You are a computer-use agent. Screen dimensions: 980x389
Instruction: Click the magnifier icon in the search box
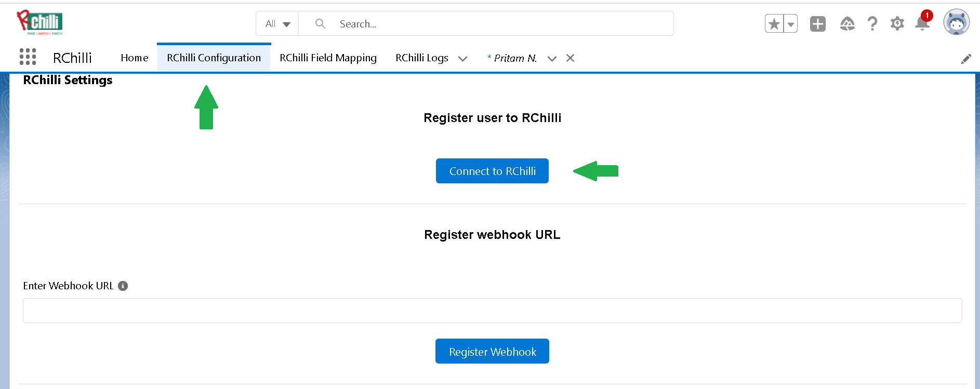(320, 23)
